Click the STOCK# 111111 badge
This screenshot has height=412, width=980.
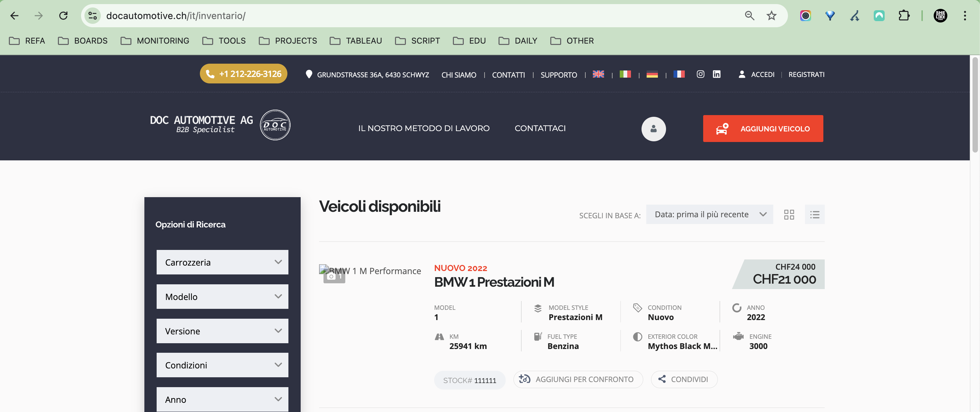tap(470, 380)
